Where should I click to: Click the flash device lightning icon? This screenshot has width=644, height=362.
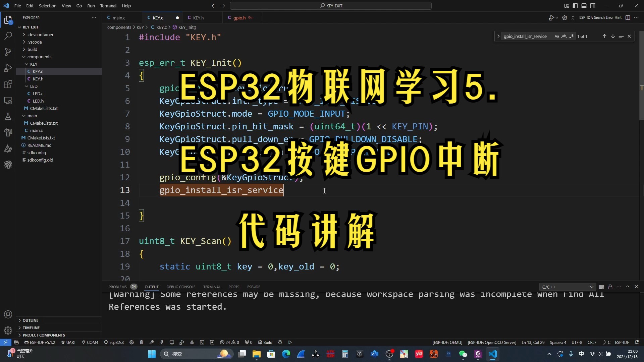[x=162, y=342]
